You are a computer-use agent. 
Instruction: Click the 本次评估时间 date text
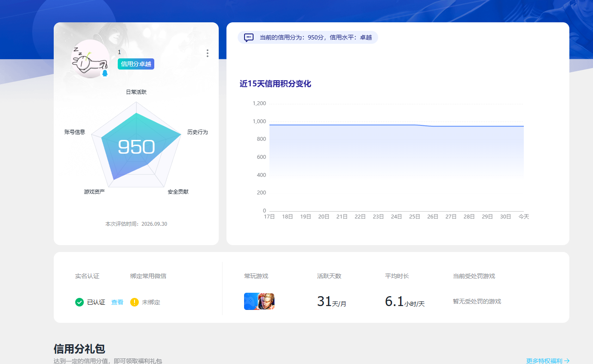(x=136, y=224)
